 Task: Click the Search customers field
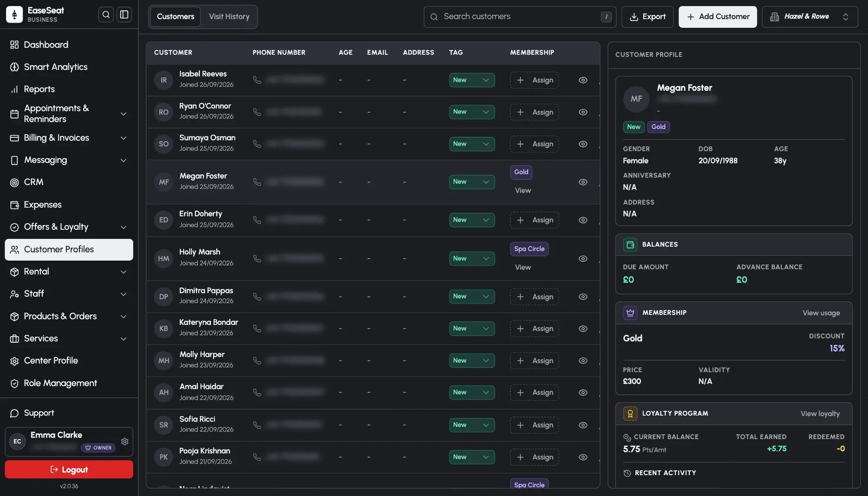click(x=520, y=17)
